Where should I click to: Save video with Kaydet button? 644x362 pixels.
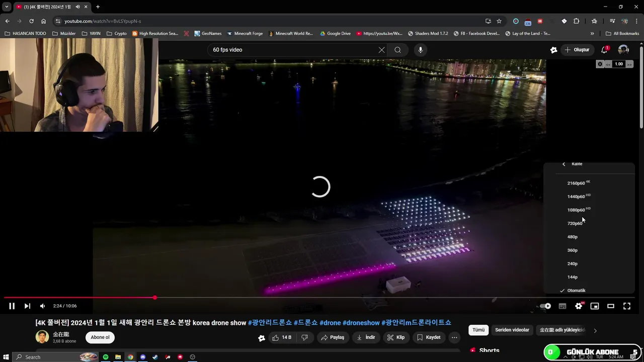(x=429, y=337)
